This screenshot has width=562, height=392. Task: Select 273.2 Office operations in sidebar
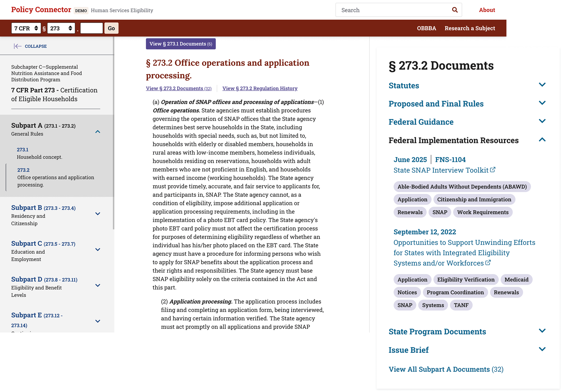pos(56,177)
